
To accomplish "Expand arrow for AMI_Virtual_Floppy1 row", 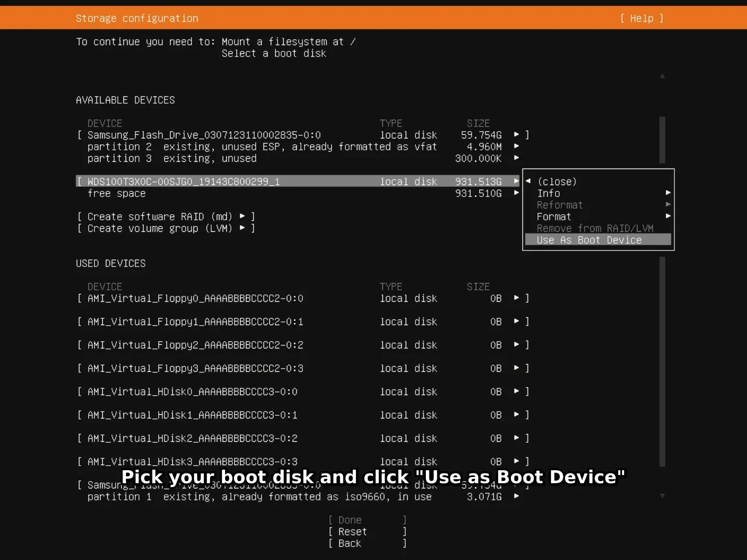I will 516,321.
